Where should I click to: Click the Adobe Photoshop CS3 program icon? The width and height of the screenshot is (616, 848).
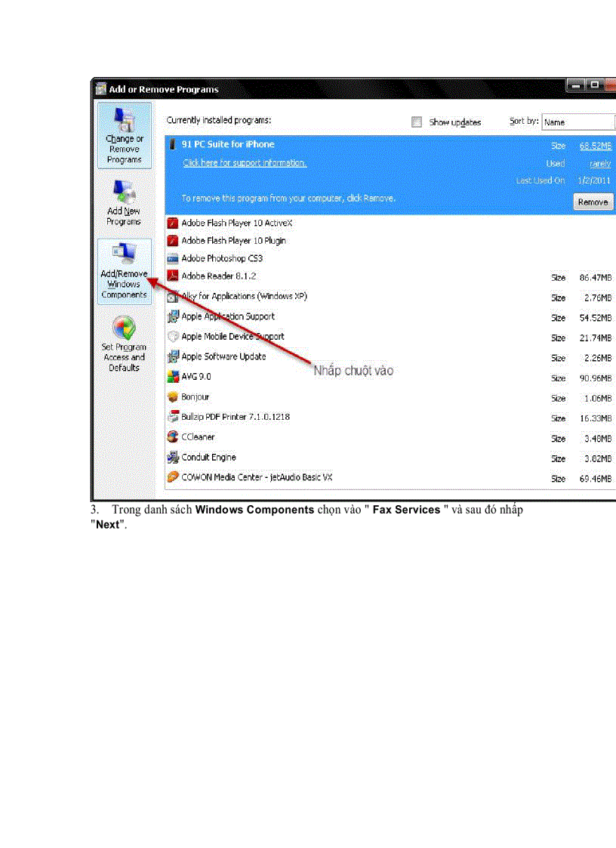173,258
